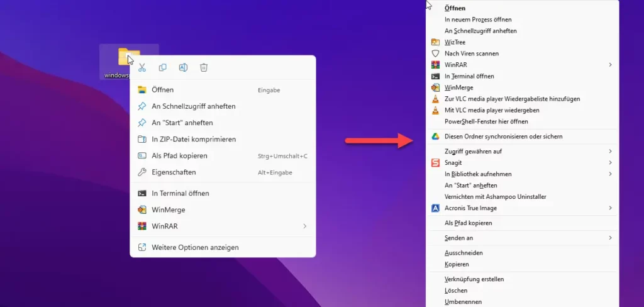Click the terminal icon in modern menu
Screen dimensions: 644x307
pos(142,193)
